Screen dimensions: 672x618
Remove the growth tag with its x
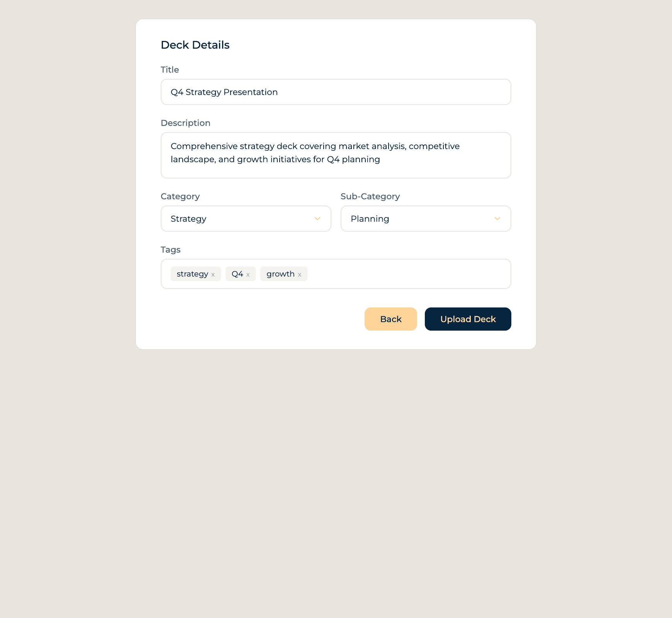pos(299,275)
